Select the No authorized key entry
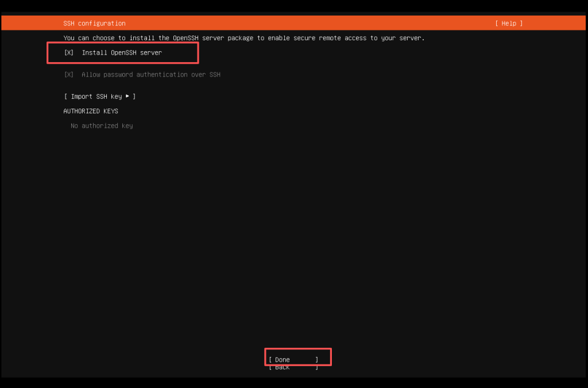Image resolution: width=588 pixels, height=388 pixels. [x=101, y=125]
